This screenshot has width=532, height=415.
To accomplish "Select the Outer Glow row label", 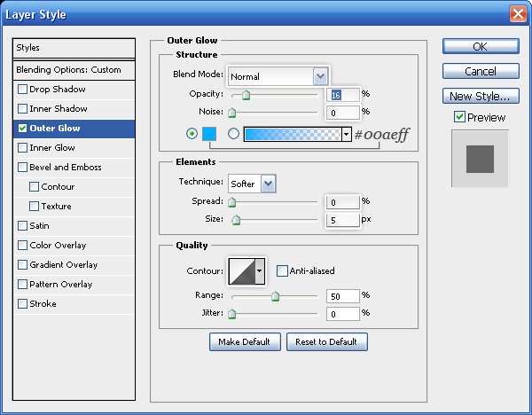I will pyautogui.click(x=55, y=129).
